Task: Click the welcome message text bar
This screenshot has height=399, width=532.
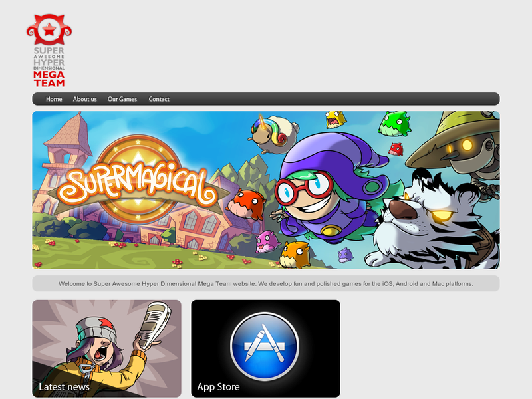Action: [265, 283]
